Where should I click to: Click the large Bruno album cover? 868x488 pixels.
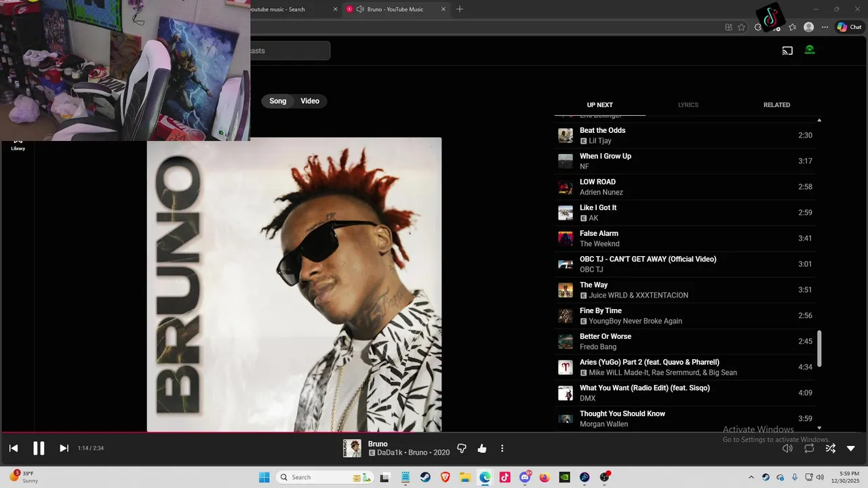pos(294,285)
